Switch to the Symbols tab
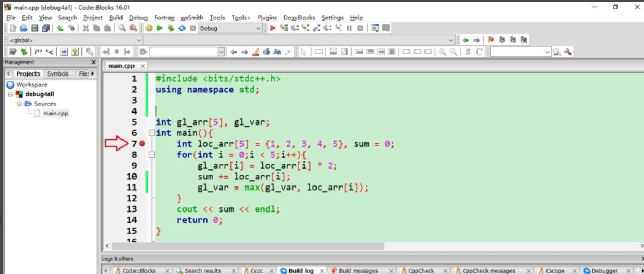 point(58,74)
